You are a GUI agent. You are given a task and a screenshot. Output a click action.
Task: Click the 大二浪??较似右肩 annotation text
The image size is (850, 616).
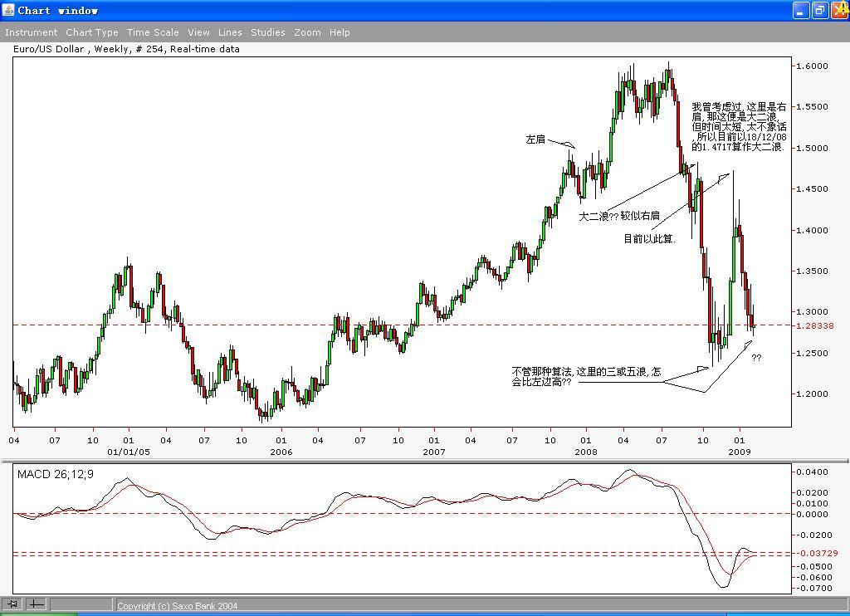coord(619,216)
